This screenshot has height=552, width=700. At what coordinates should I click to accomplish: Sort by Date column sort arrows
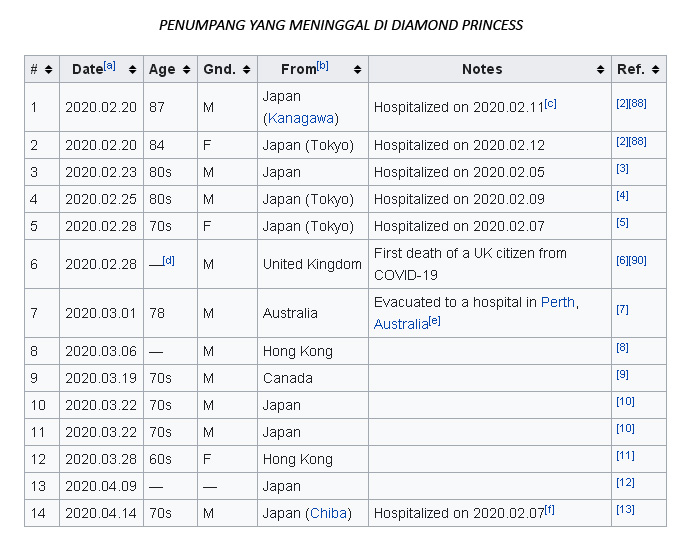coord(133,70)
